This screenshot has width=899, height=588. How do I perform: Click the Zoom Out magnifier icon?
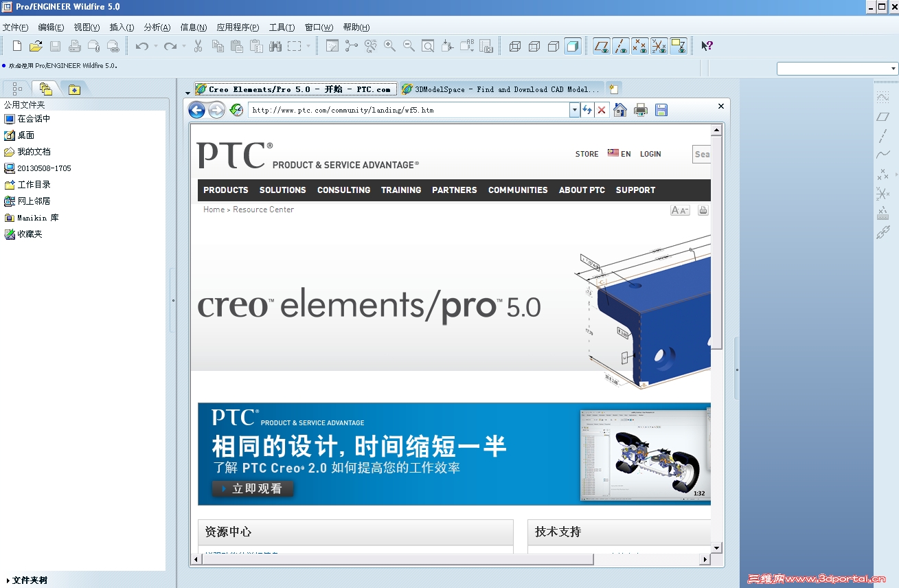coord(409,46)
